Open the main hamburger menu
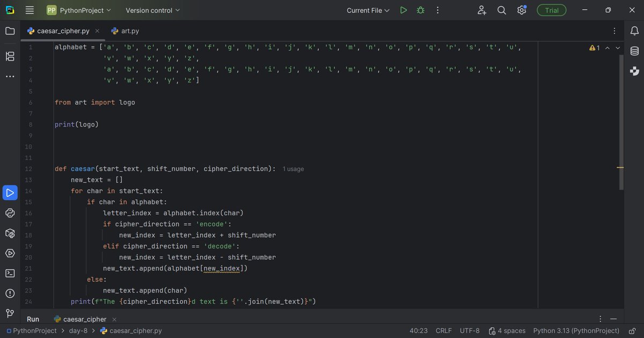Image resolution: width=644 pixels, height=338 pixels. [30, 10]
